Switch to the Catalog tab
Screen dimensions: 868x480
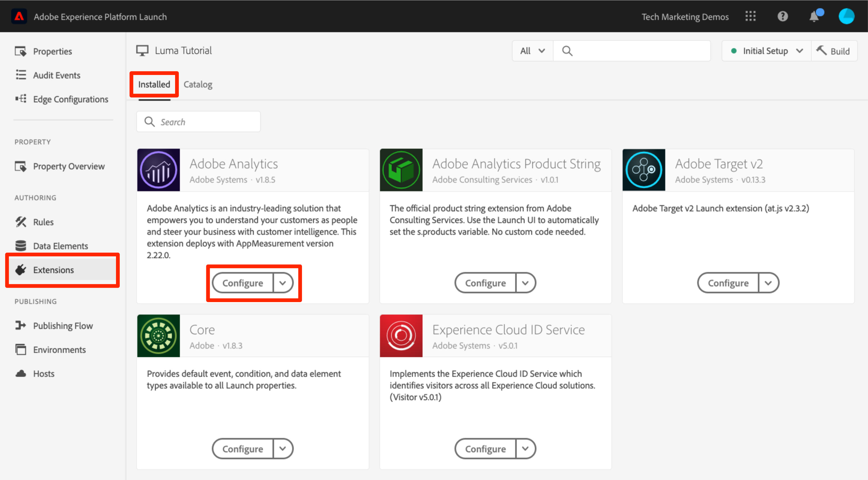tap(198, 84)
